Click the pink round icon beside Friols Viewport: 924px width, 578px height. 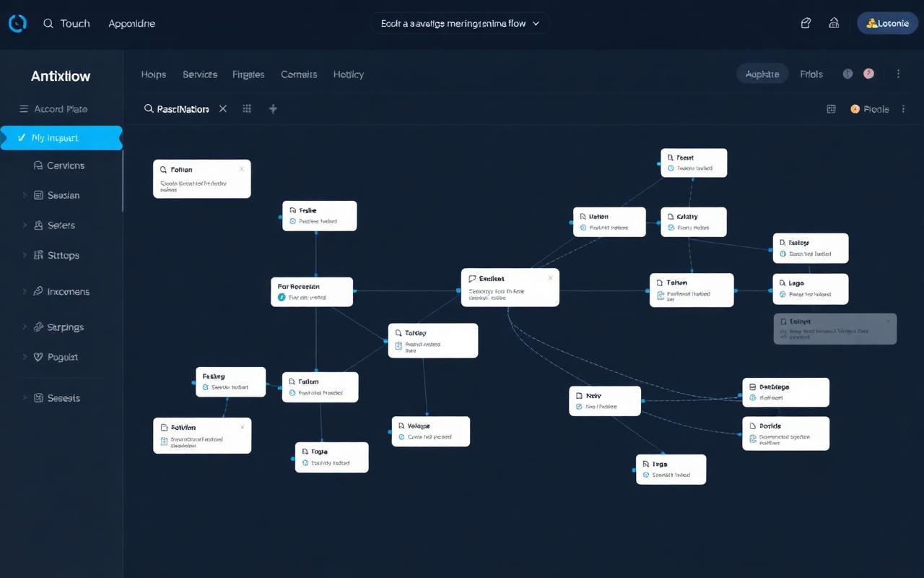click(x=869, y=74)
